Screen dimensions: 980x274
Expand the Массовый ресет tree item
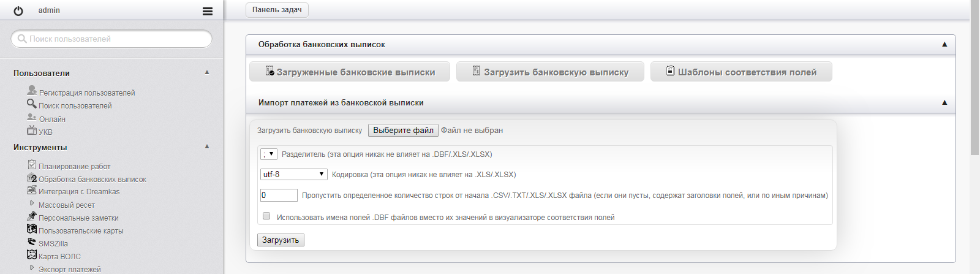32,204
